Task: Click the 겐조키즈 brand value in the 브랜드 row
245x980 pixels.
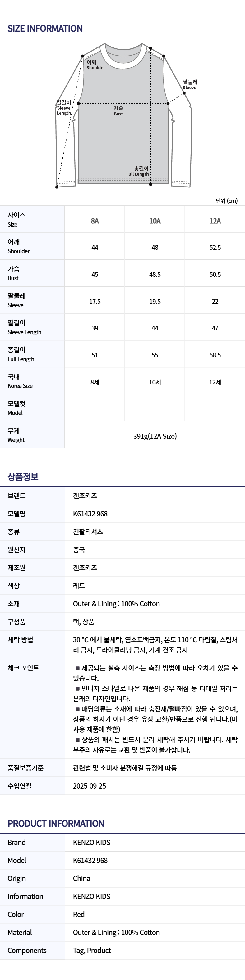Action: pos(85,496)
